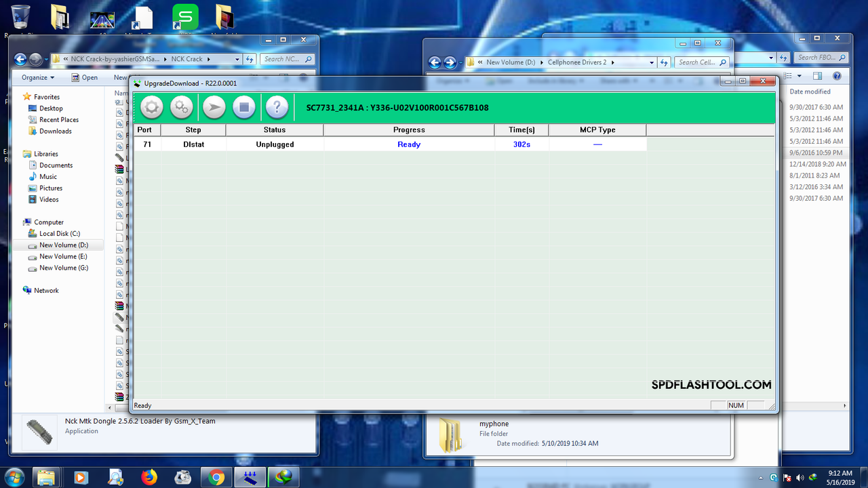The image size is (868, 488).
Task: Select Network in navigation pane
Action: [46, 291]
